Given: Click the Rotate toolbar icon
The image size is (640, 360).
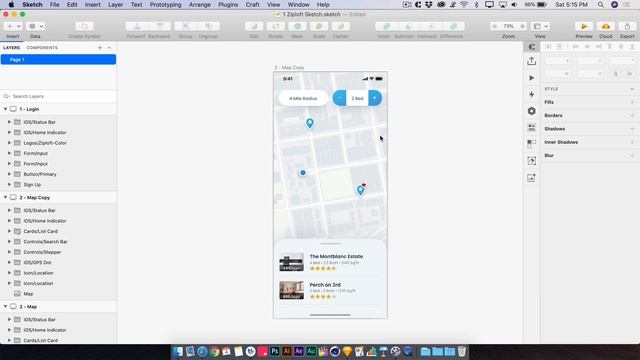Looking at the screenshot, I should click(276, 27).
